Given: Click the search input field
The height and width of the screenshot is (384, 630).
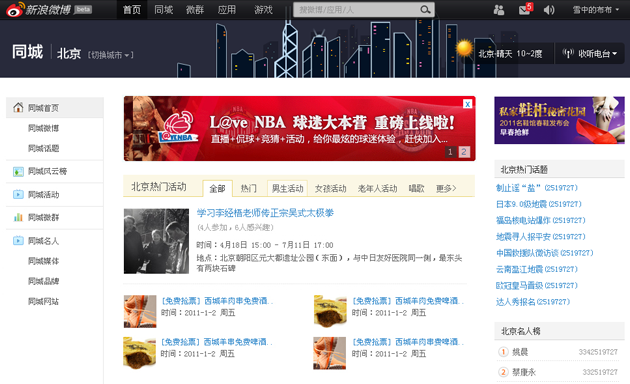Looking at the screenshot, I should pyautogui.click(x=357, y=10).
